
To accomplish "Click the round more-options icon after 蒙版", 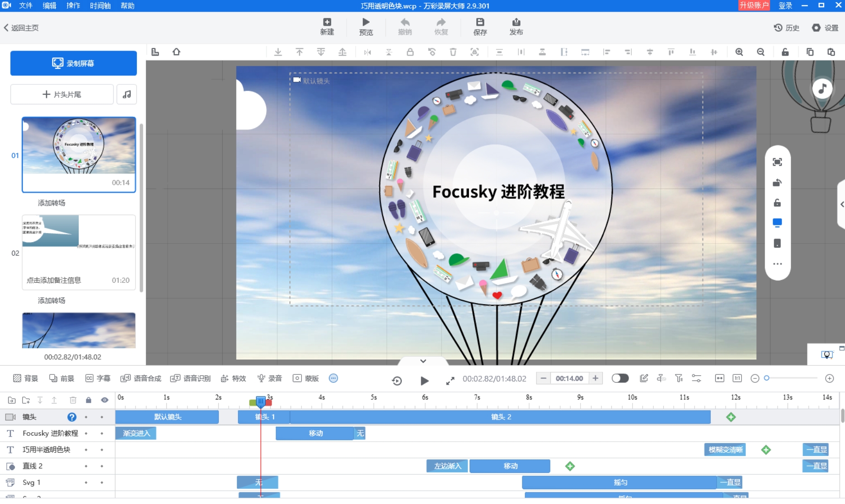I will coord(333,378).
